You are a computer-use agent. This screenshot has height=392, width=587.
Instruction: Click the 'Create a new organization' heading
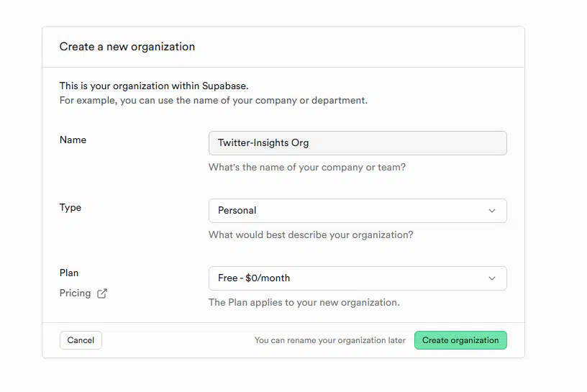[x=127, y=47]
